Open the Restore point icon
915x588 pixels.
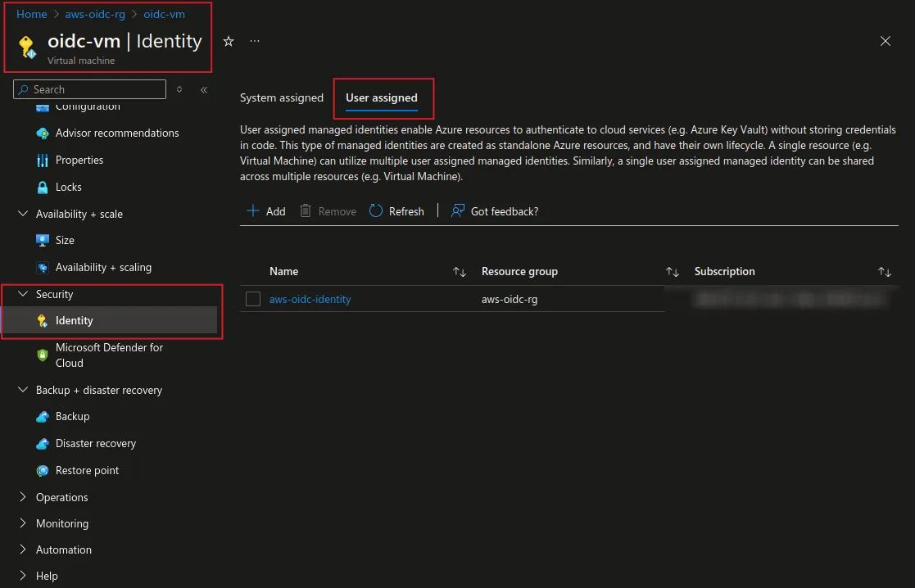pos(43,471)
